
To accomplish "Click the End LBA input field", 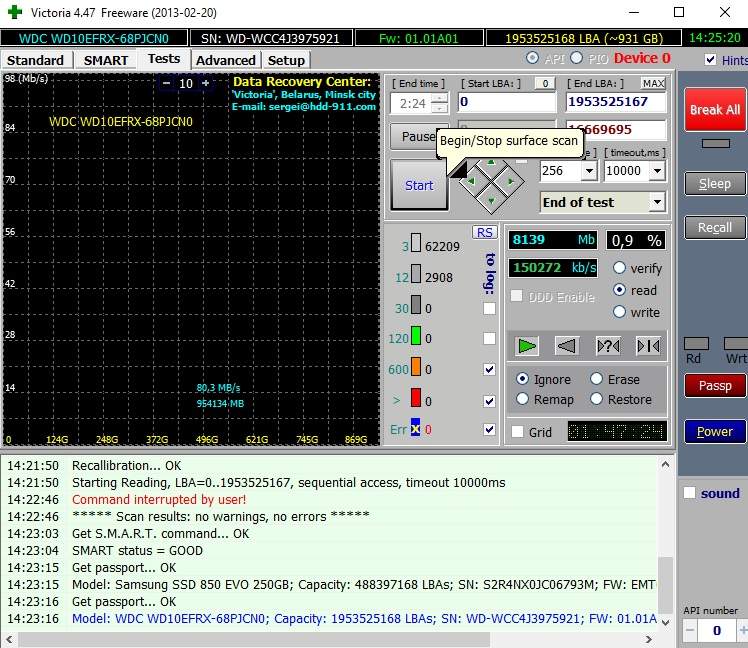I will click(616, 102).
